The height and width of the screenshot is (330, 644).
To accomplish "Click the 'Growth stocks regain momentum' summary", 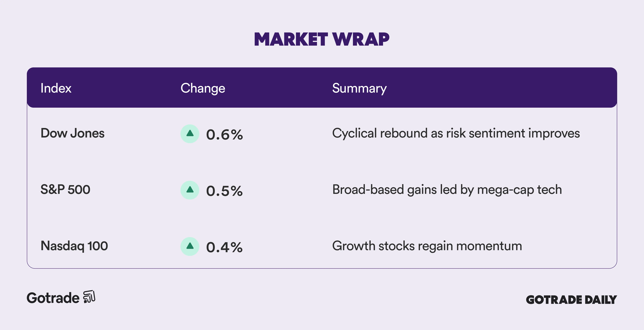I will tap(427, 246).
